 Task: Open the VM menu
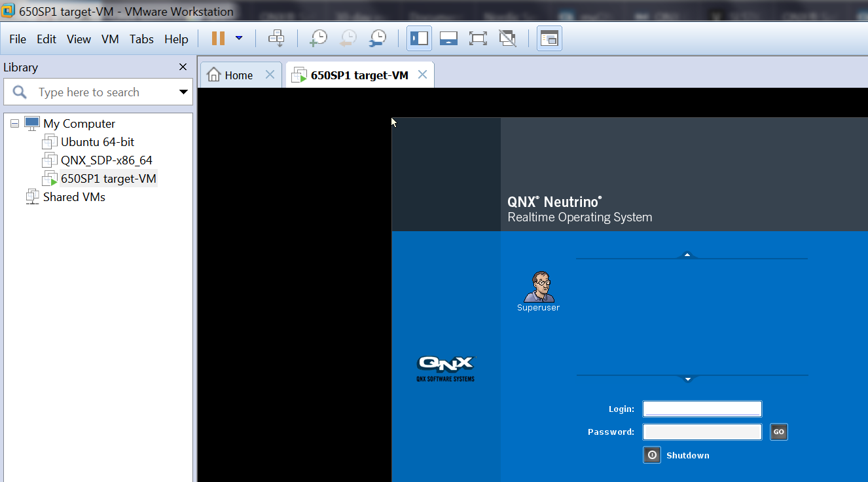pos(110,39)
